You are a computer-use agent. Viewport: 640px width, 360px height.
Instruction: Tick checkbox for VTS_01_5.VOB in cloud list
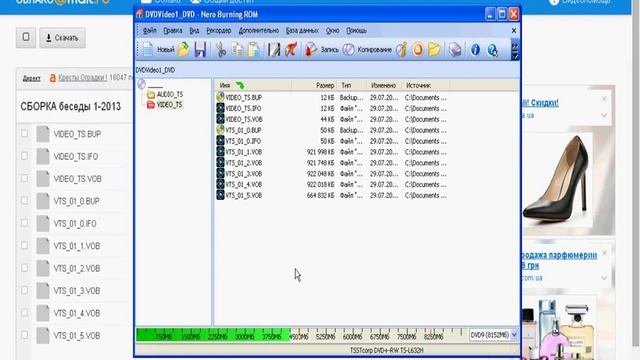tap(24, 335)
